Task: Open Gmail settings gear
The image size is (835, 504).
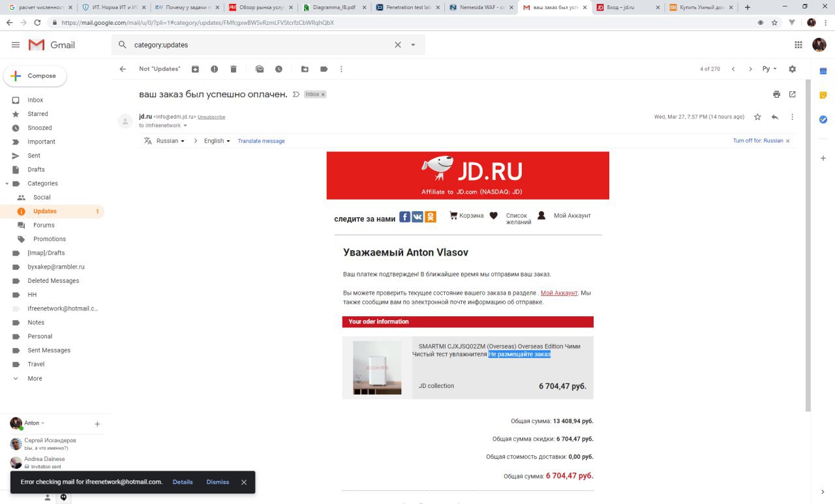Action: point(793,69)
